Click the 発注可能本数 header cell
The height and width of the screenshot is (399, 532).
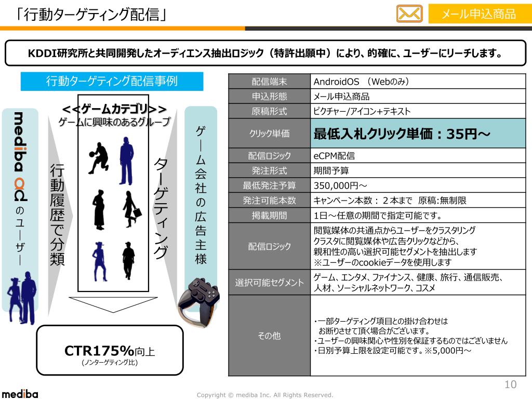point(270,201)
